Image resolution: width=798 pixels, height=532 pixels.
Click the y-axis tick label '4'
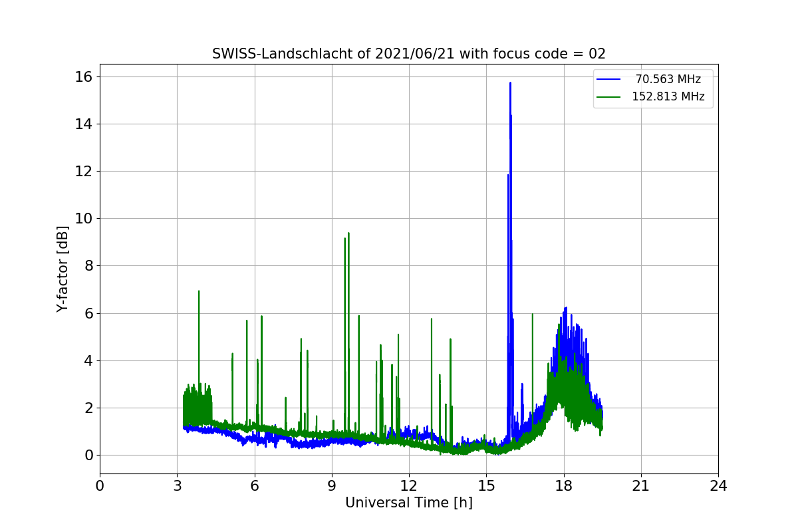coord(89,360)
